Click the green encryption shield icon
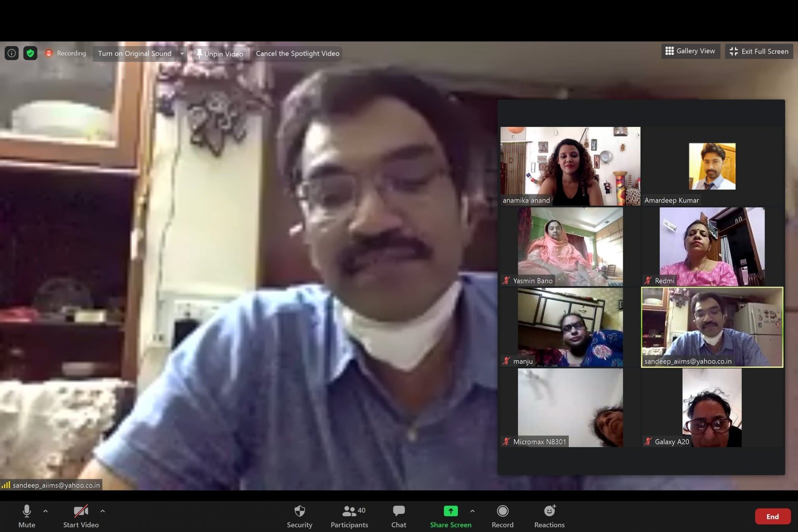This screenshot has width=798, height=532. point(30,53)
